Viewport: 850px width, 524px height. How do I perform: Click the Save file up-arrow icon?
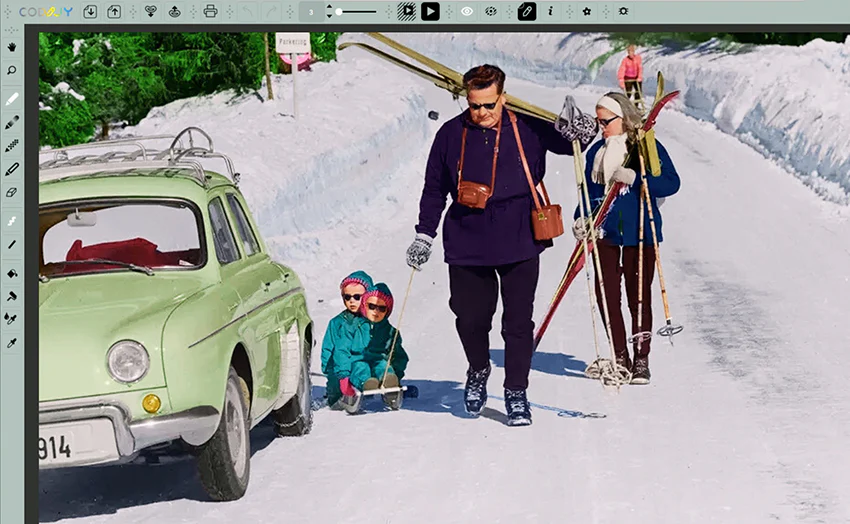114,11
